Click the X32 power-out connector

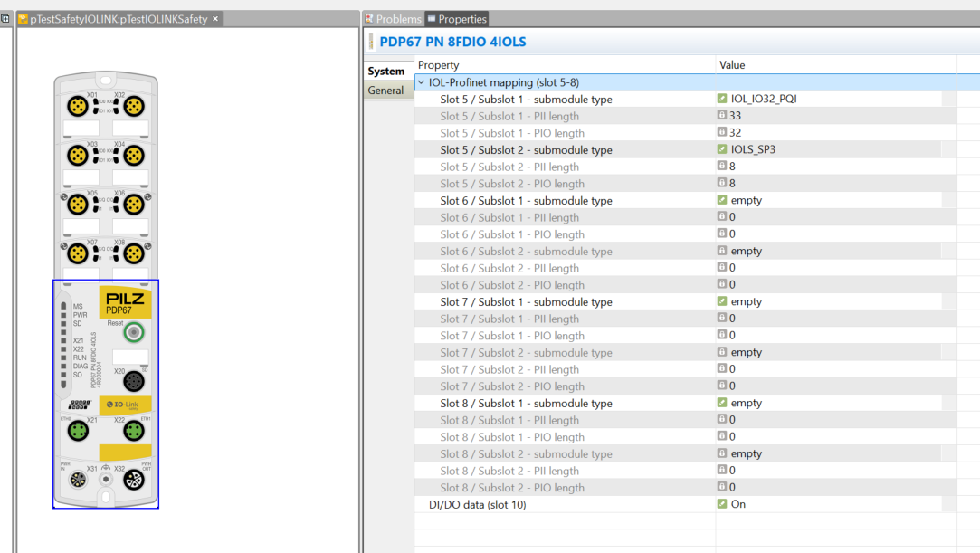click(133, 480)
